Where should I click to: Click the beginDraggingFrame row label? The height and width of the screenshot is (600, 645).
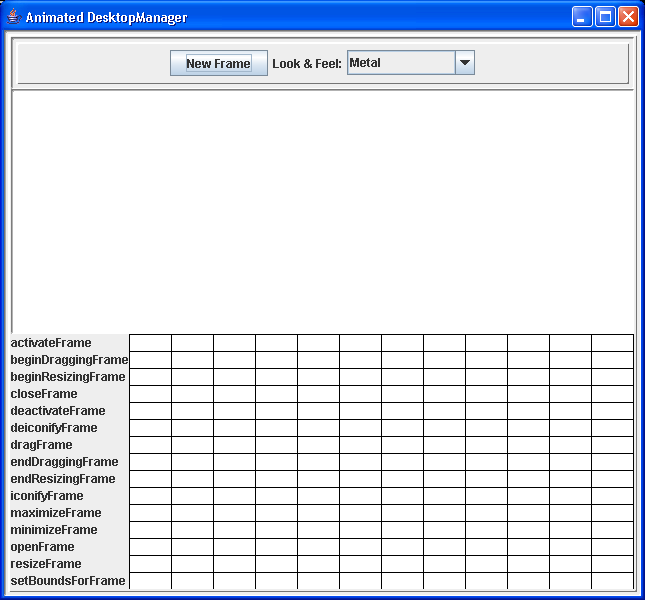point(69,360)
